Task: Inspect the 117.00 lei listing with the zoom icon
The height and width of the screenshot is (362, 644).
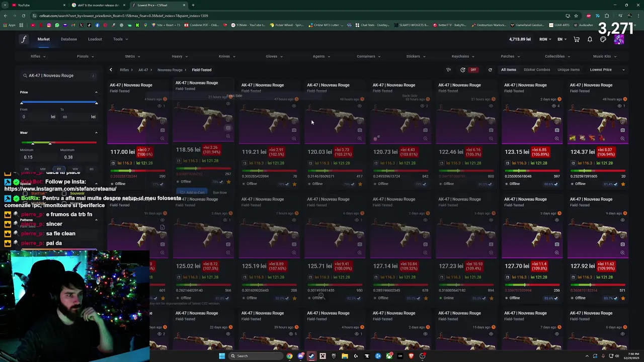Action: pyautogui.click(x=163, y=138)
